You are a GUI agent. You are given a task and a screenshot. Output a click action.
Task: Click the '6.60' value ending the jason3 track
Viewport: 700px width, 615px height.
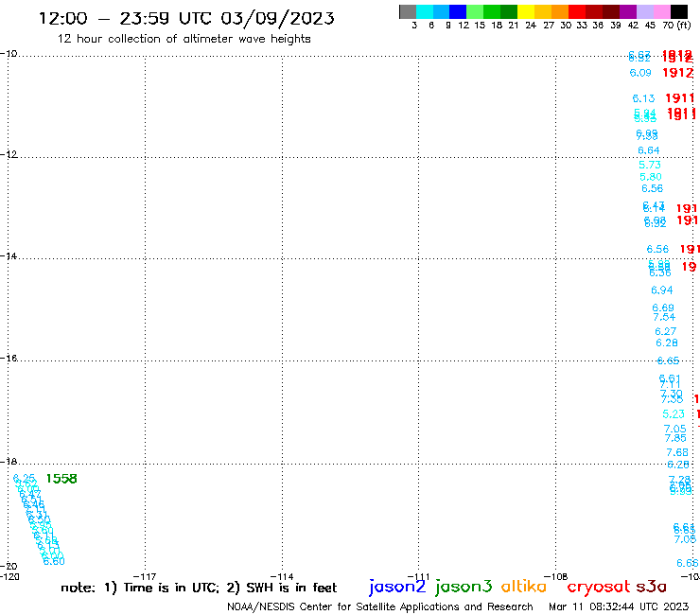click(x=54, y=561)
